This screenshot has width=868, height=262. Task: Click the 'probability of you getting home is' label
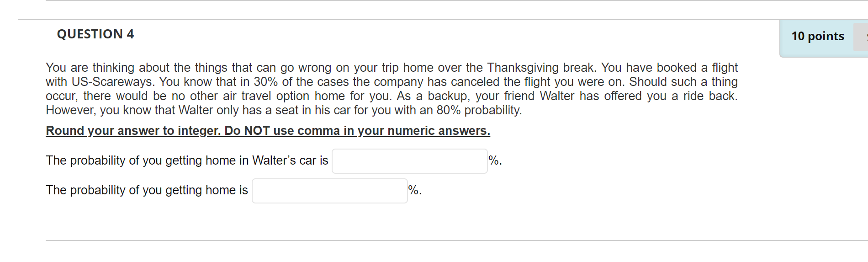click(147, 190)
